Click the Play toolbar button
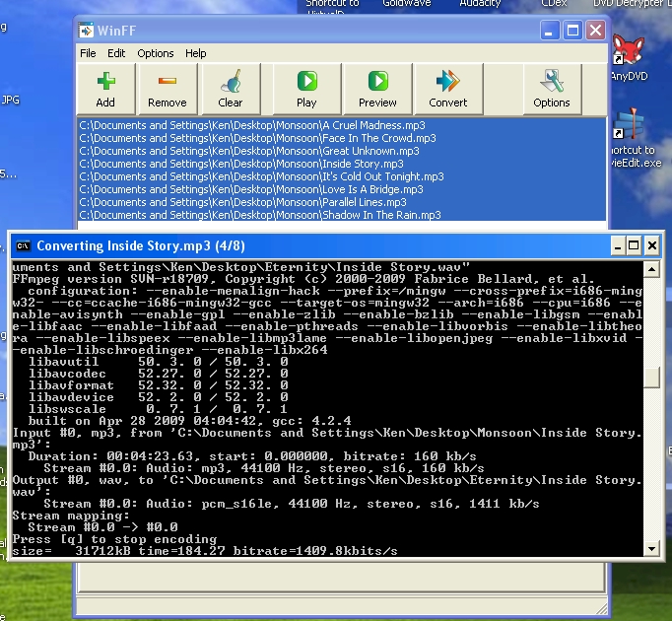Image resolution: width=672 pixels, height=621 pixels. (306, 89)
